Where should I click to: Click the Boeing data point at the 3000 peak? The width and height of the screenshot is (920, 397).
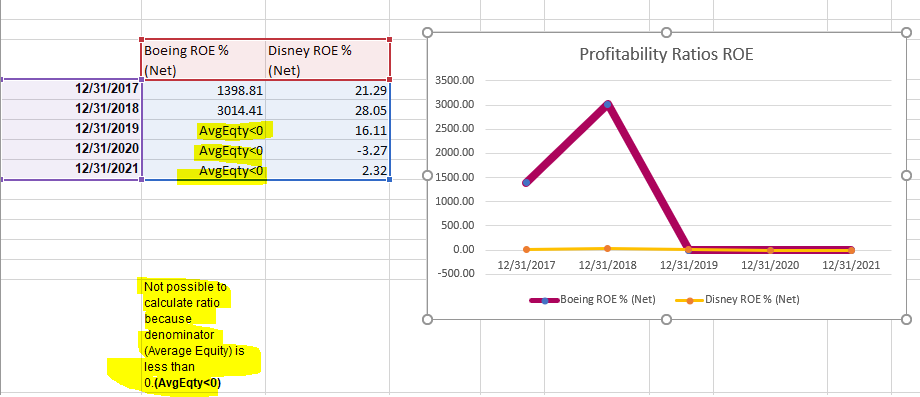pos(607,104)
